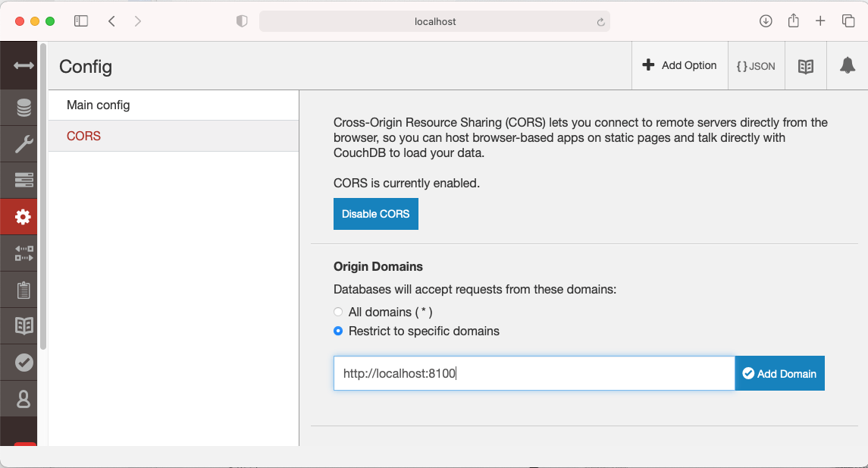Click the Add Domain button
Image resolution: width=868 pixels, height=468 pixels.
[779, 373]
